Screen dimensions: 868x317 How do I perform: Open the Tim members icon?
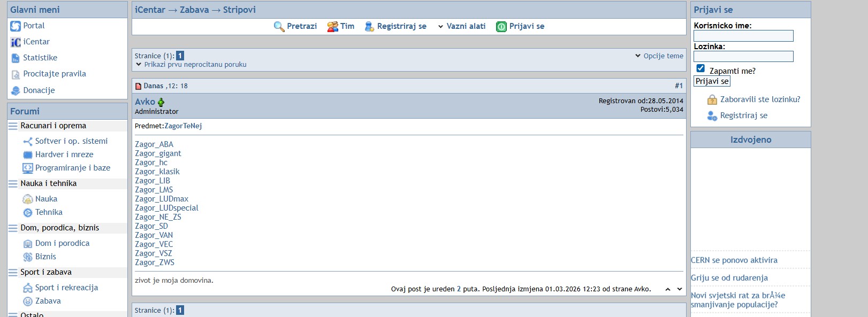pyautogui.click(x=332, y=27)
